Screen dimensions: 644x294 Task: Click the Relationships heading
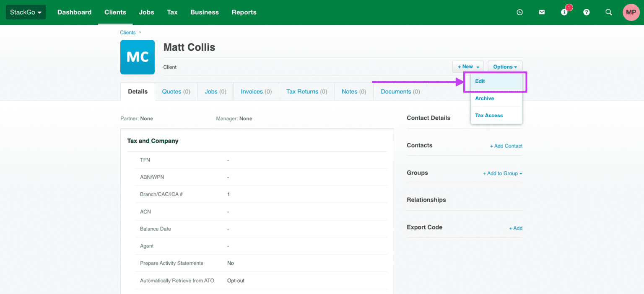426,200
